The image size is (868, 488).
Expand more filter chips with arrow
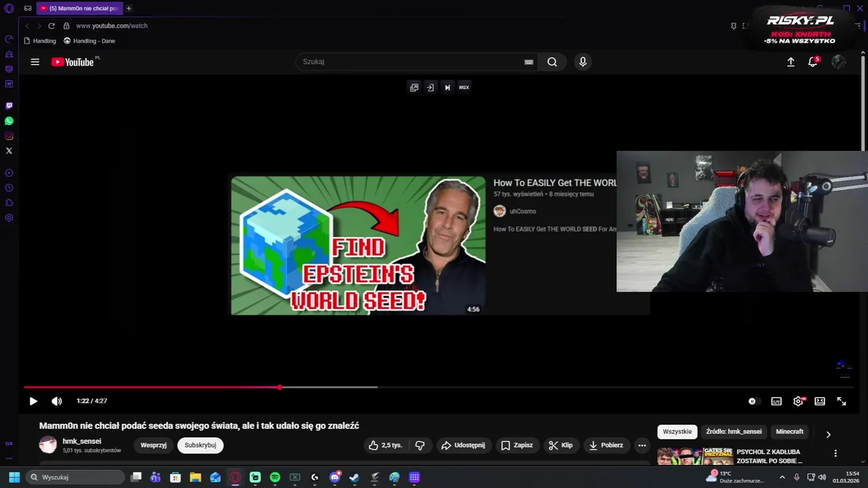point(828,434)
